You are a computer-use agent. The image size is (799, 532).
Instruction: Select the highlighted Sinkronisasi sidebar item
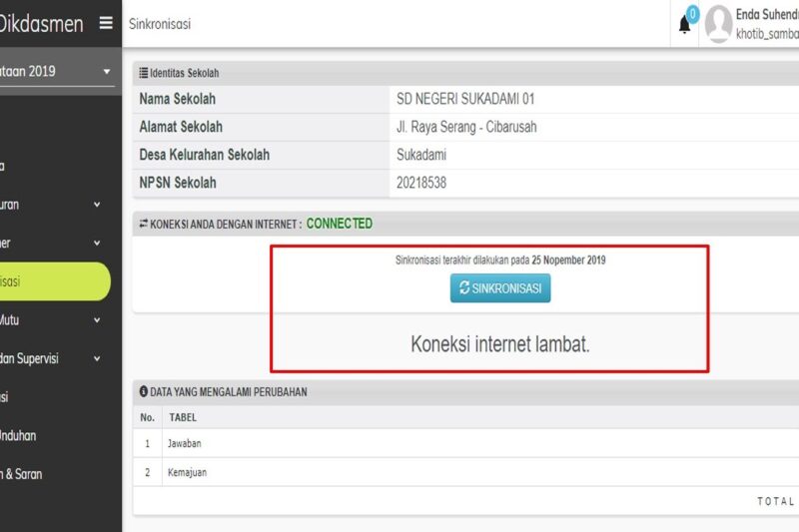[55, 281]
